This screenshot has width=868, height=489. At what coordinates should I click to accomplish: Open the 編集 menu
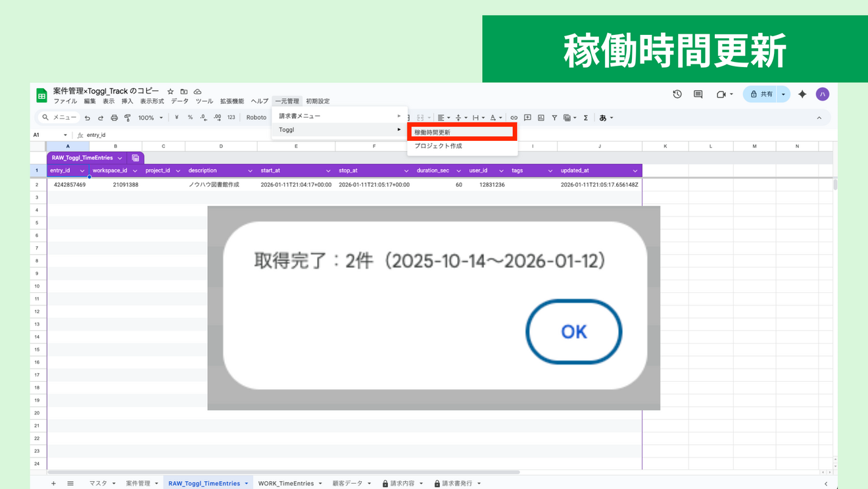click(x=90, y=101)
